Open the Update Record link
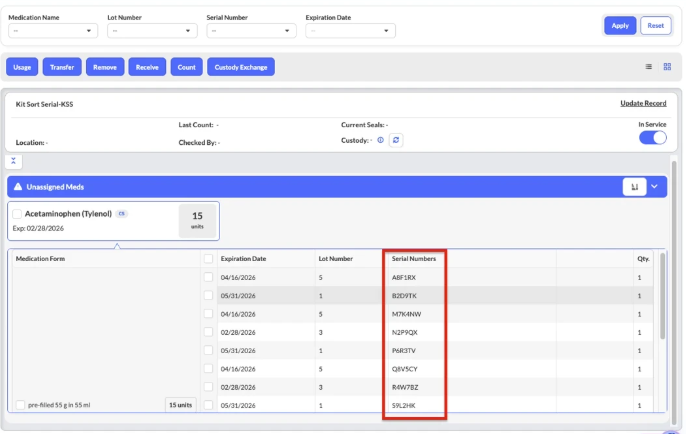Viewport: 686px width, 434px height. coord(643,103)
